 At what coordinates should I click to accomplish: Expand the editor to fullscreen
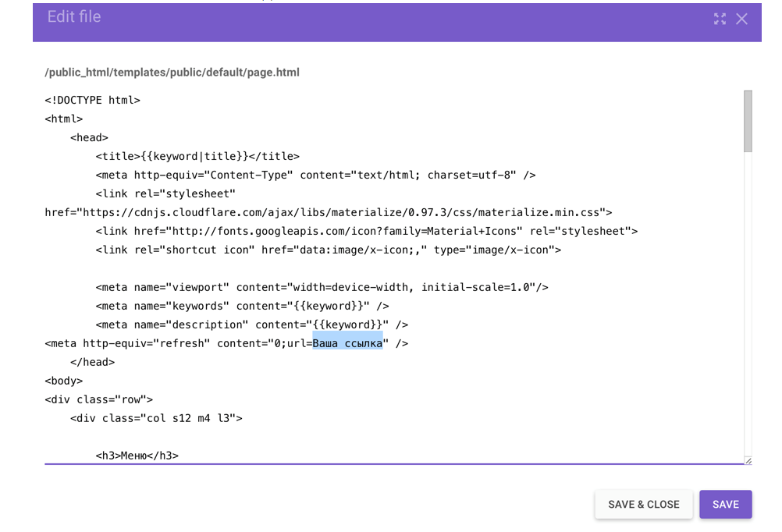point(720,19)
